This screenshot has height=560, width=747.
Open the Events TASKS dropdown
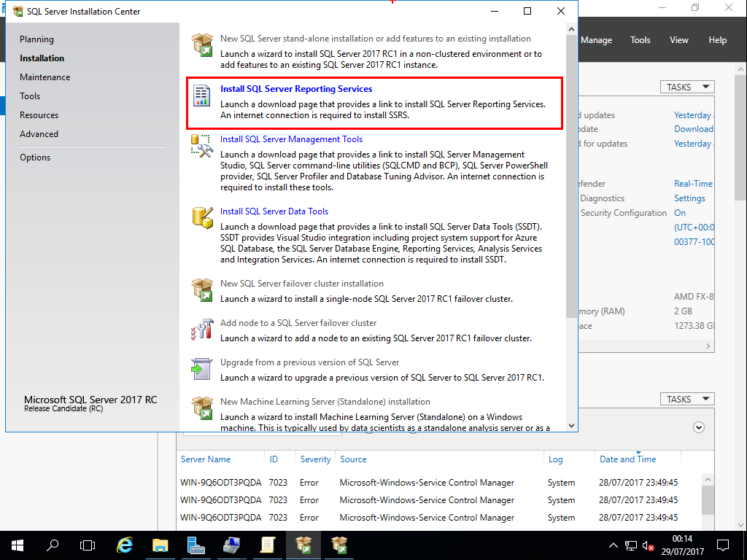687,399
